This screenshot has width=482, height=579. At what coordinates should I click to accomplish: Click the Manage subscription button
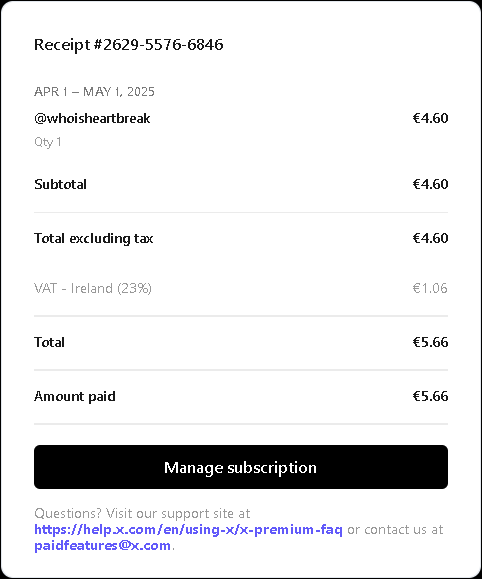(241, 467)
